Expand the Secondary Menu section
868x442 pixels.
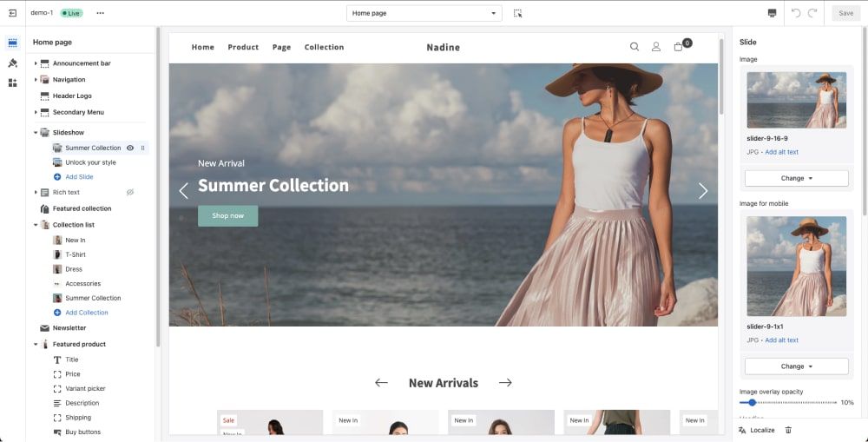(36, 112)
